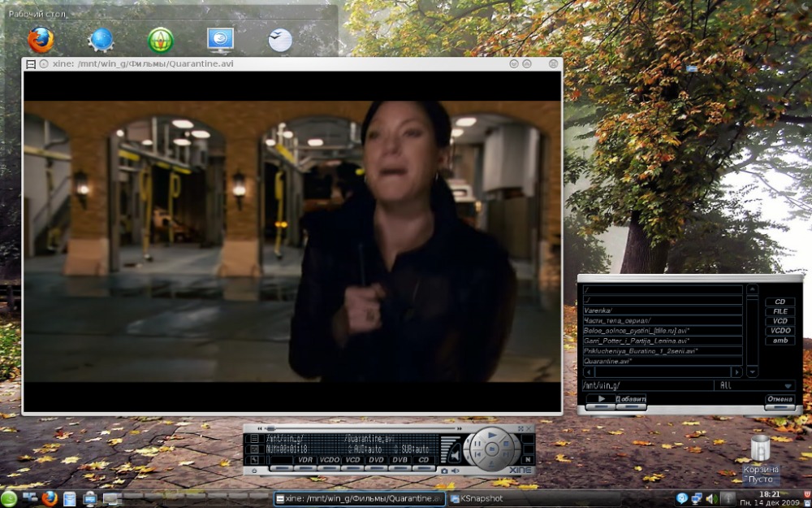Select Varenka/ folder in MRL browser
The image size is (812, 508).
663,310
